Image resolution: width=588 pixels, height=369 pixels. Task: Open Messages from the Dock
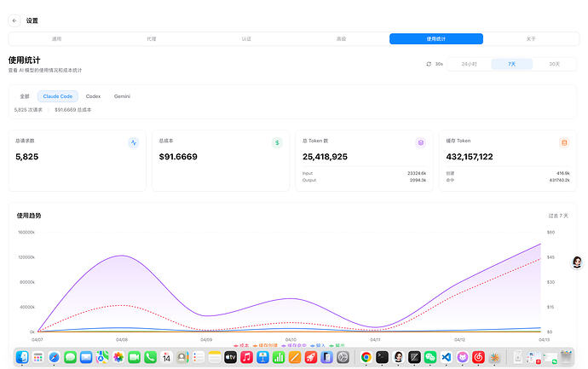70,357
